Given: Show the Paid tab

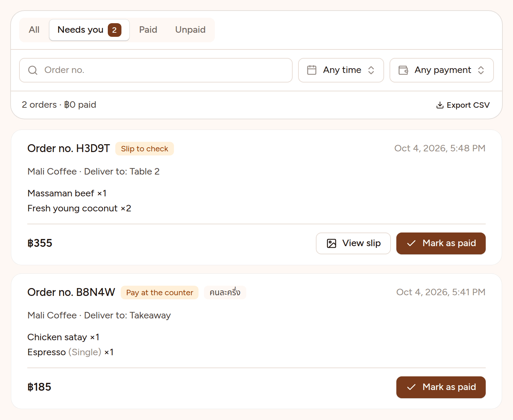Looking at the screenshot, I should point(148,30).
